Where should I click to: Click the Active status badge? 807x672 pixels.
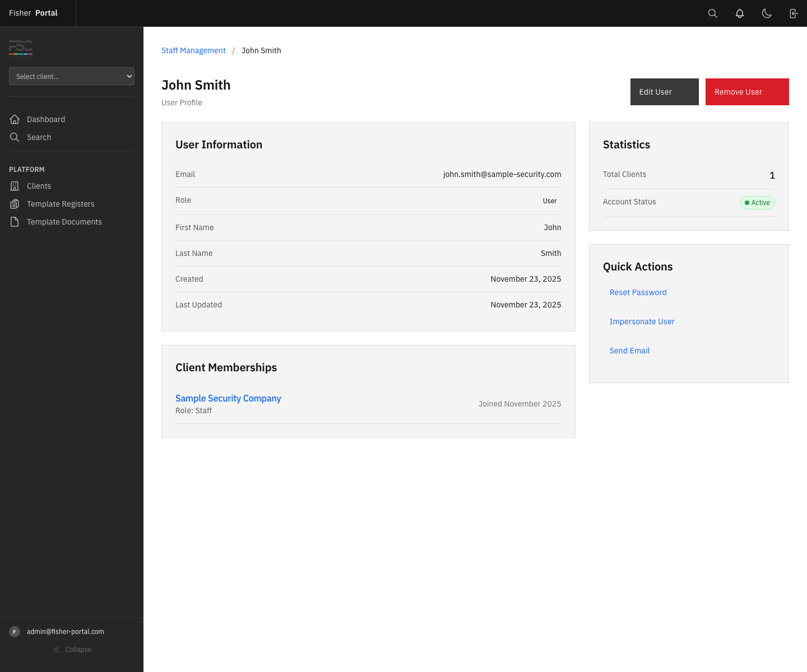(x=757, y=203)
